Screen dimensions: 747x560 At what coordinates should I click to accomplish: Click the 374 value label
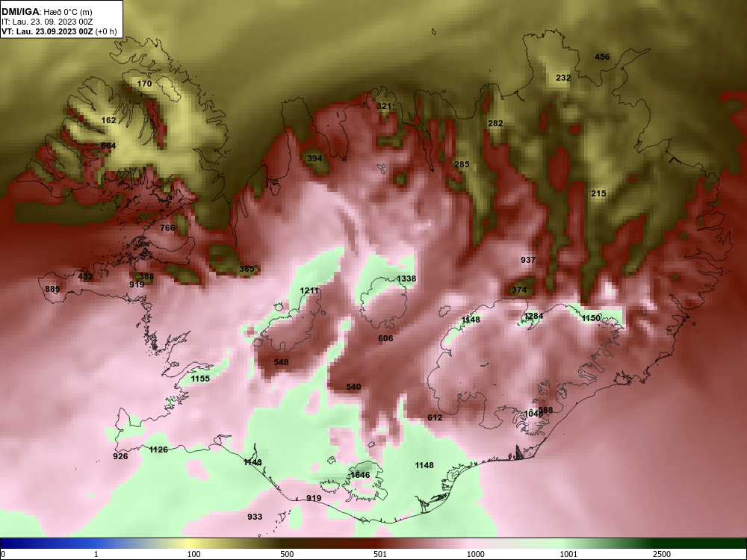point(519,290)
